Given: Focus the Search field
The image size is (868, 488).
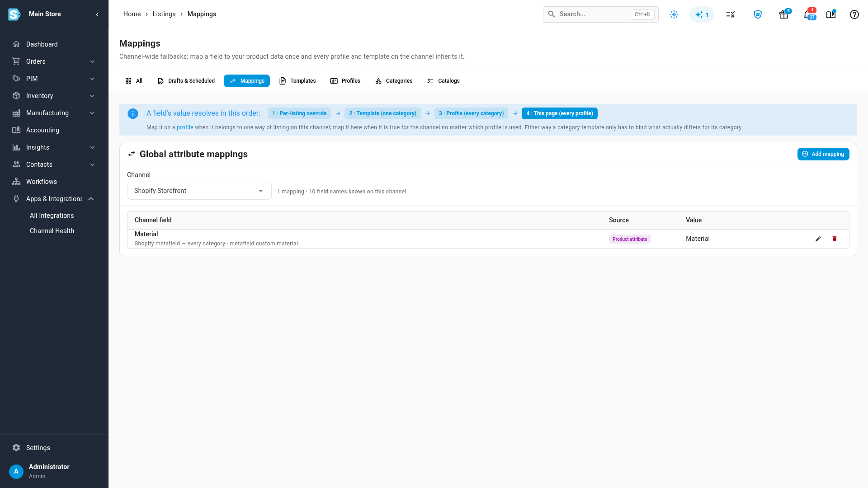Looking at the screenshot, I should [600, 14].
